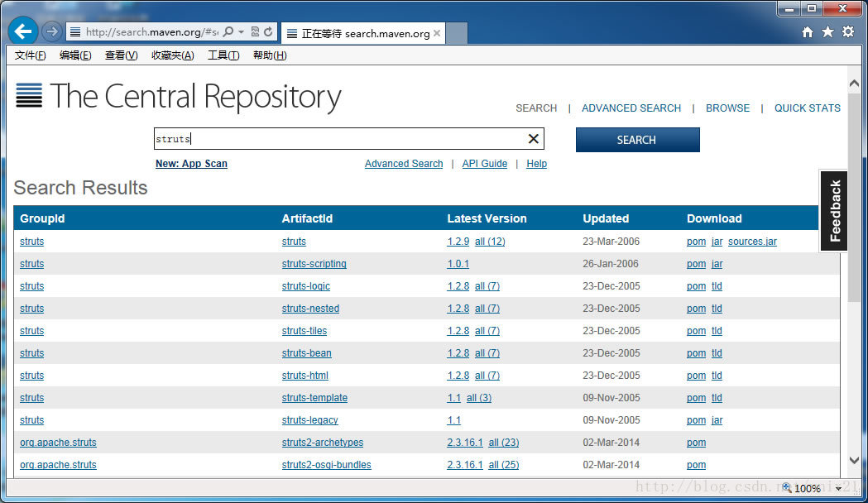This screenshot has height=503, width=868.
Task: Download pom for struts2-archetypes
Action: point(696,443)
